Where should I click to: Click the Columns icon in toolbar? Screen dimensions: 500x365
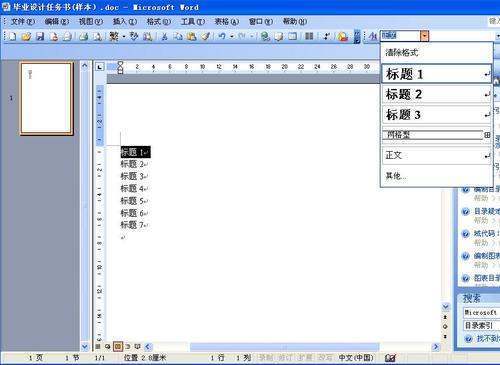[309, 36]
